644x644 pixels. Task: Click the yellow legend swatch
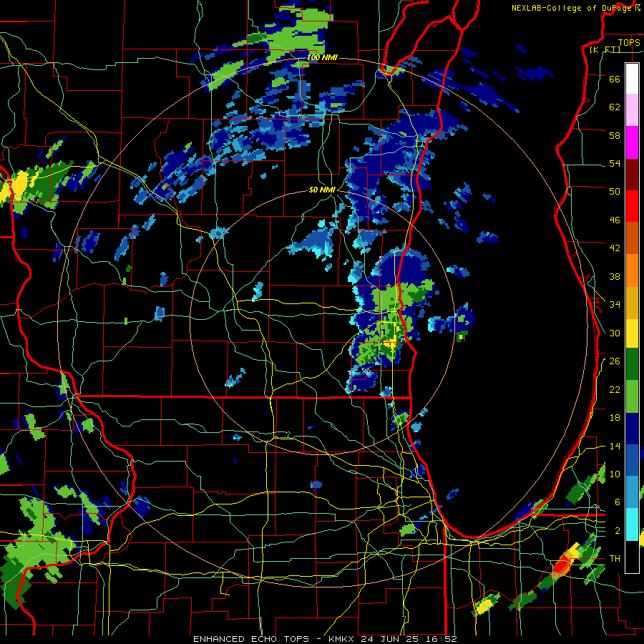pos(632,333)
